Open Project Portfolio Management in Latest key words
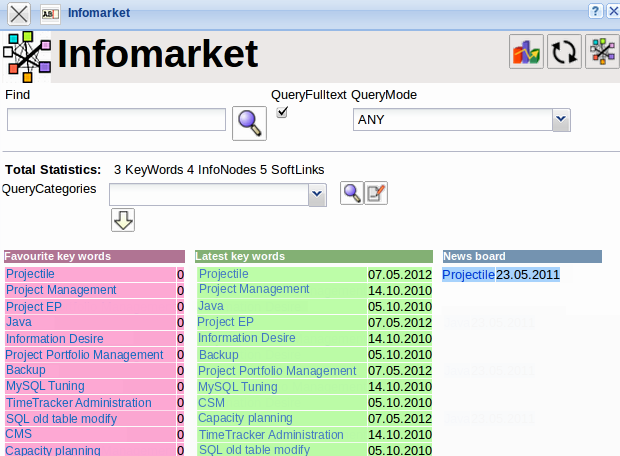620x456 pixels. click(277, 371)
